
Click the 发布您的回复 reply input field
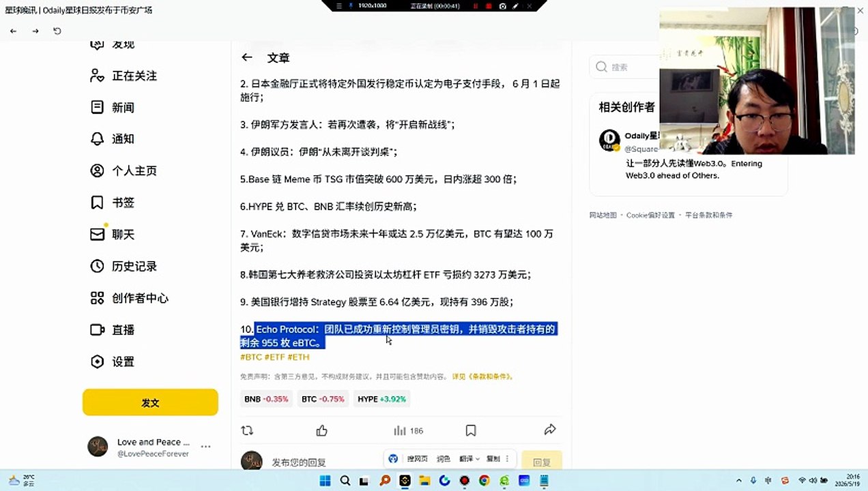pos(299,462)
